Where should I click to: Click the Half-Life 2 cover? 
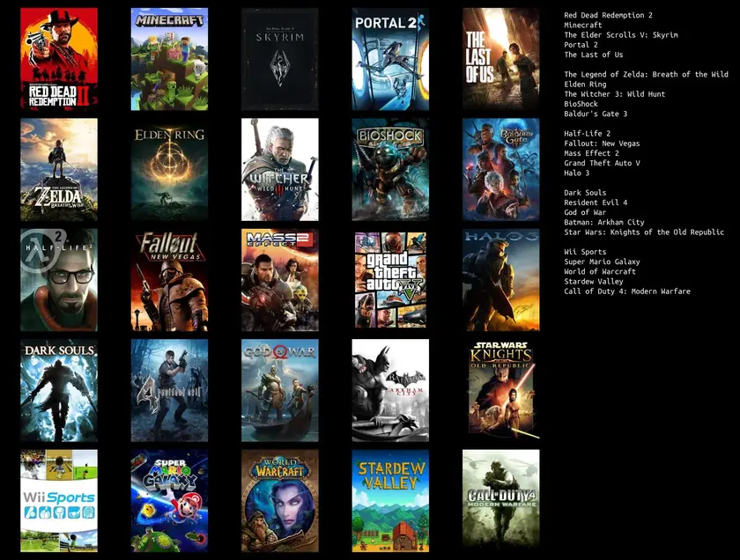[59, 280]
